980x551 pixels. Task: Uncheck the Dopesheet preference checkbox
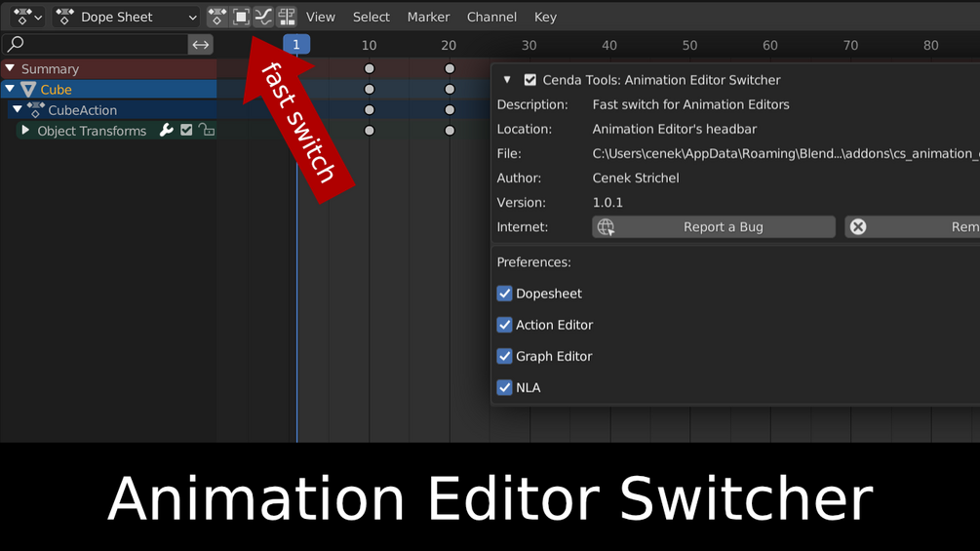504,294
